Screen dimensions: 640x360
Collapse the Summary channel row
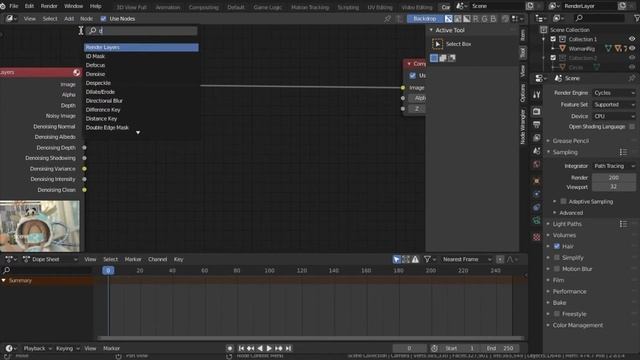tap(4, 280)
